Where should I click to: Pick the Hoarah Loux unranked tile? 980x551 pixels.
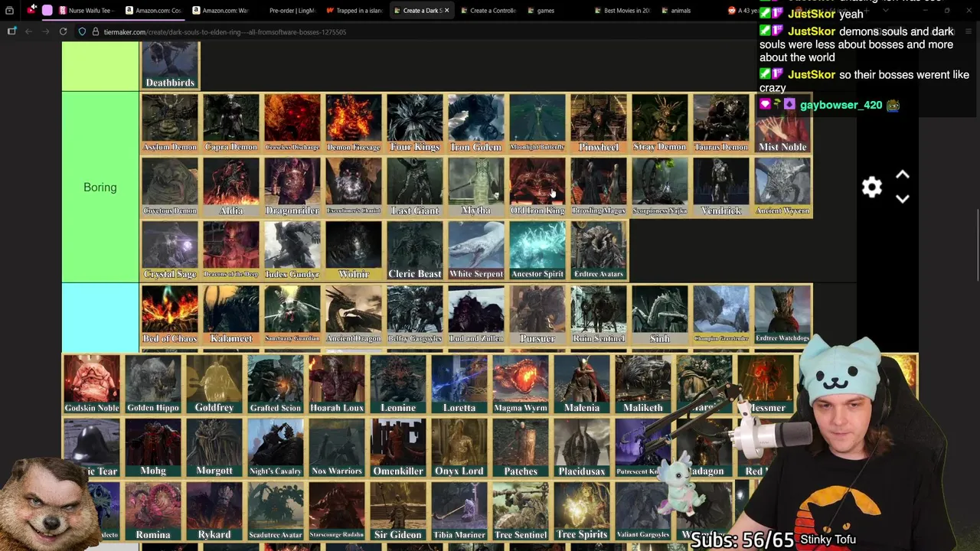pyautogui.click(x=337, y=384)
